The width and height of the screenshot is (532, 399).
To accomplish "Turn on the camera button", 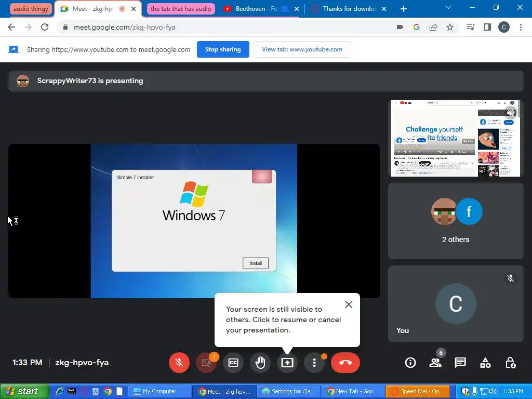I will tap(206, 363).
